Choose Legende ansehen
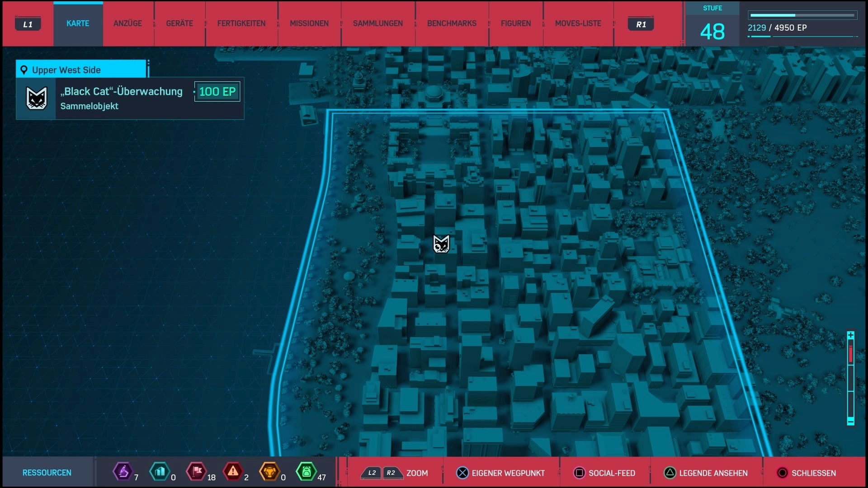Screen dimensions: 868x488 point(713,473)
